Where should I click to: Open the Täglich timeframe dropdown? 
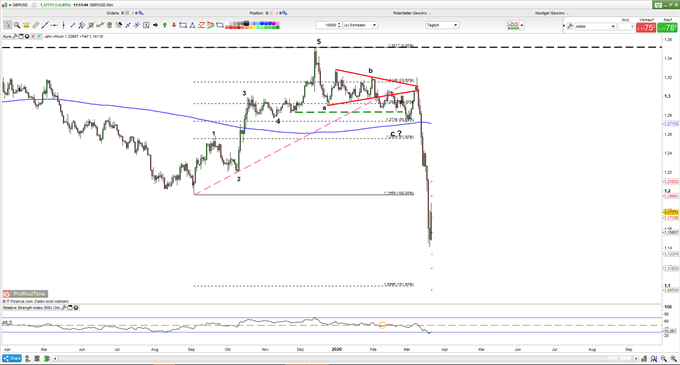pos(442,25)
